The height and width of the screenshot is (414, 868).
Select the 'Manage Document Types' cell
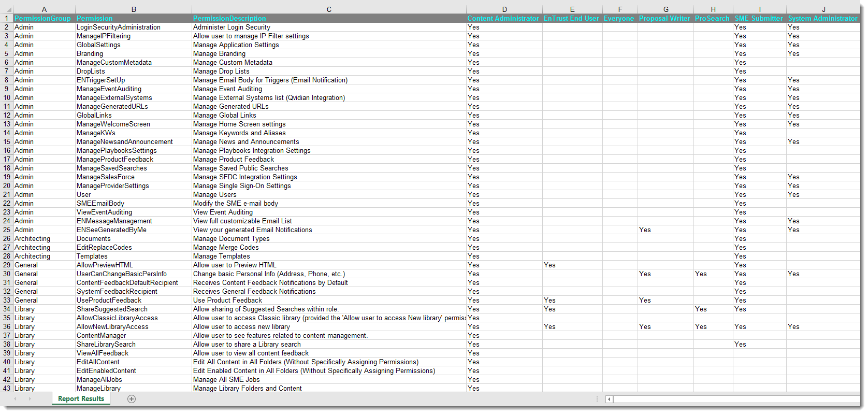(329, 238)
